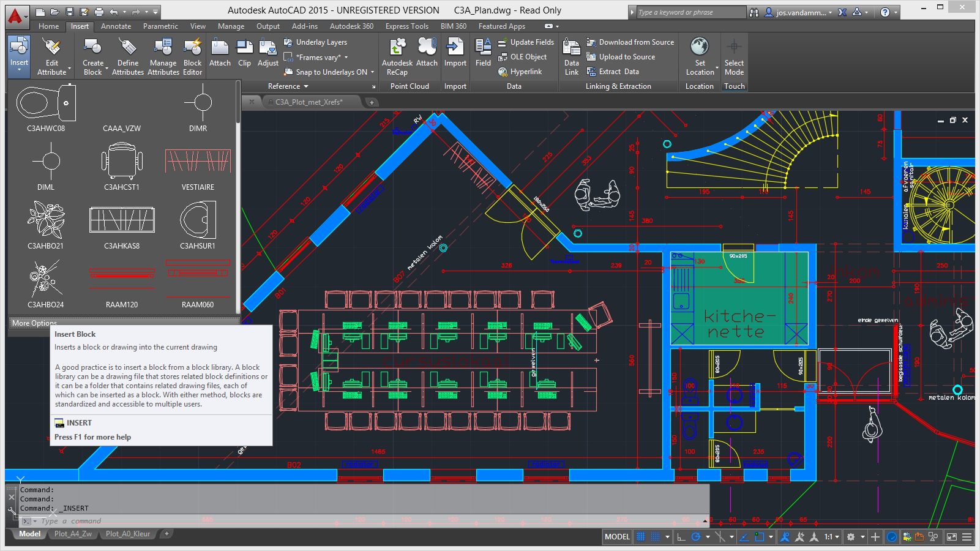
Task: Click the Adjust reference tool
Action: point(268,53)
